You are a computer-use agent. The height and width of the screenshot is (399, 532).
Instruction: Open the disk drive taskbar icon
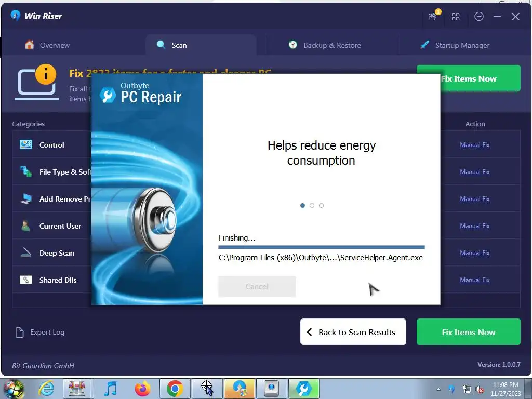click(271, 389)
